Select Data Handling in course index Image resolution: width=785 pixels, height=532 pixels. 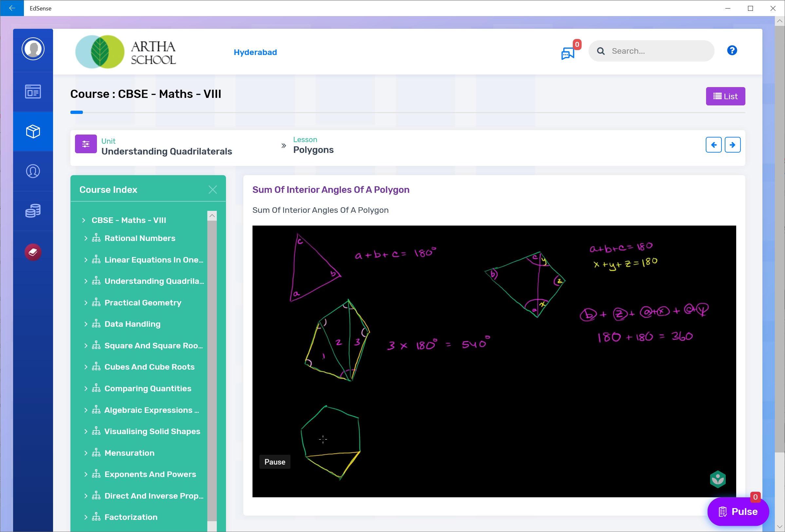tap(132, 324)
